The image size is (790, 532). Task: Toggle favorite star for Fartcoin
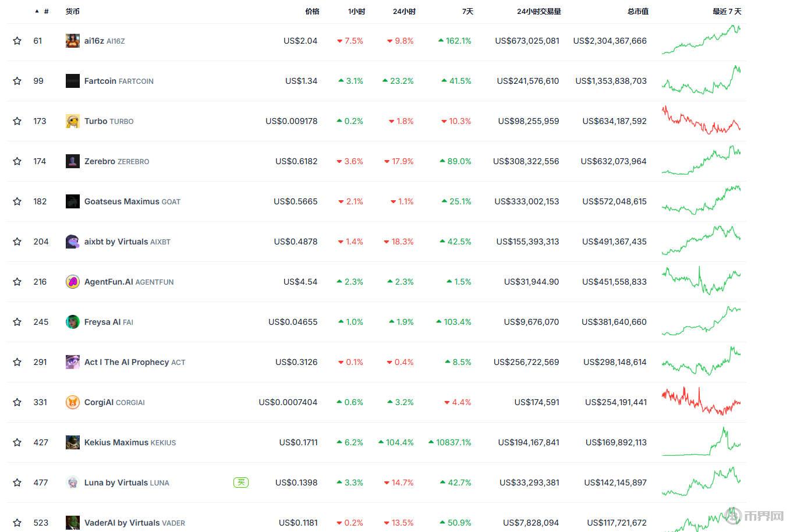tap(17, 81)
